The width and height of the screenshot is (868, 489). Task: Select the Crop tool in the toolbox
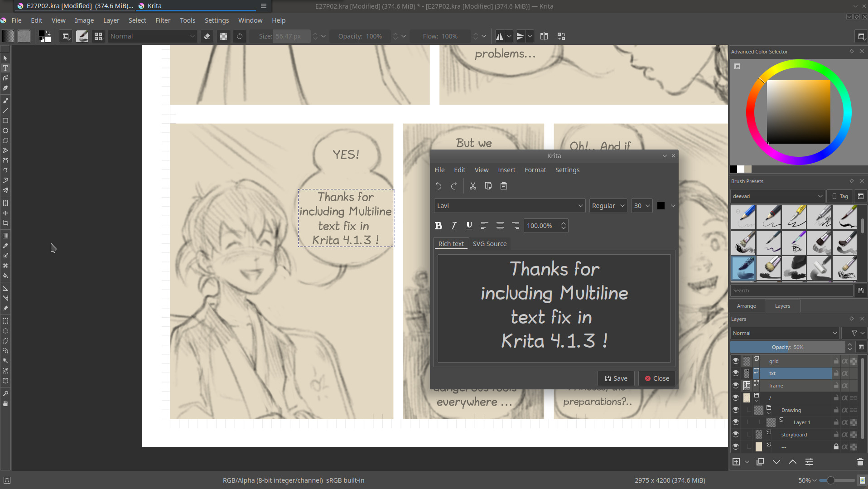pos(5,223)
